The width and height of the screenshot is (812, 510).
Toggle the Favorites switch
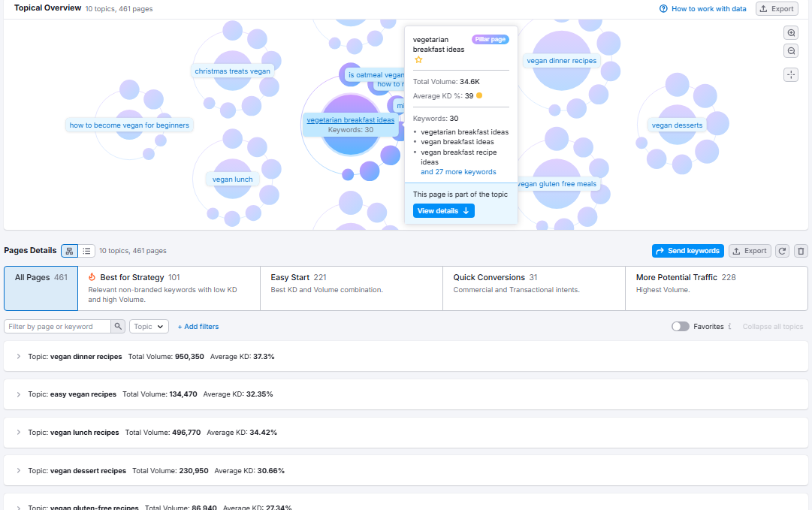tap(681, 327)
